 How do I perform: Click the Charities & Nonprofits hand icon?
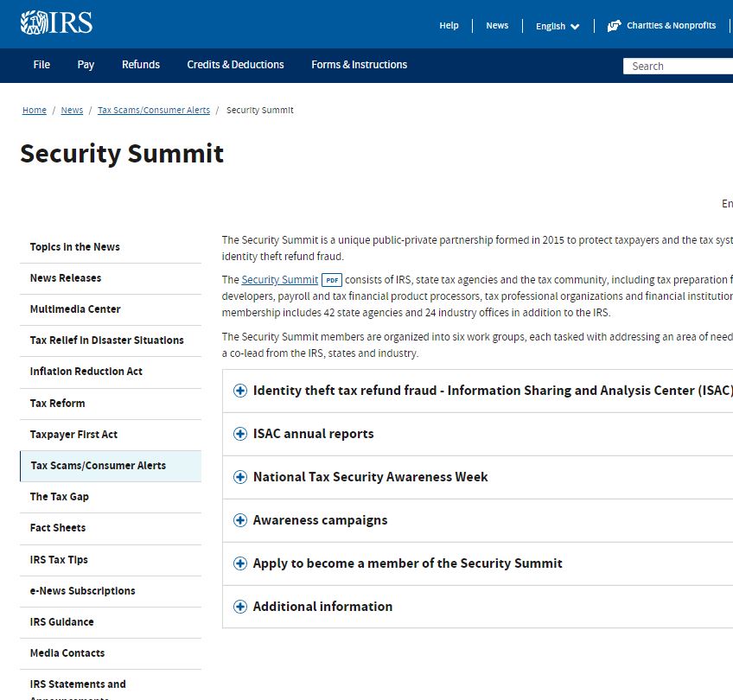point(614,26)
